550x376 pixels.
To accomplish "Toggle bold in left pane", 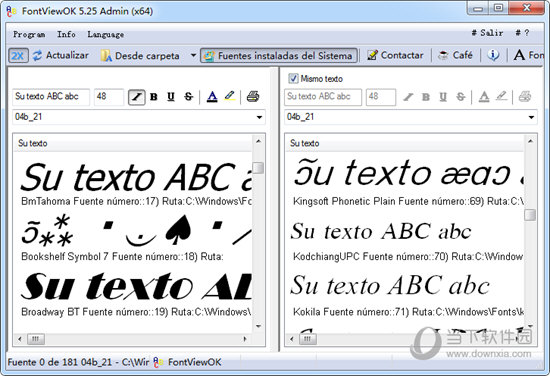I will (x=154, y=97).
